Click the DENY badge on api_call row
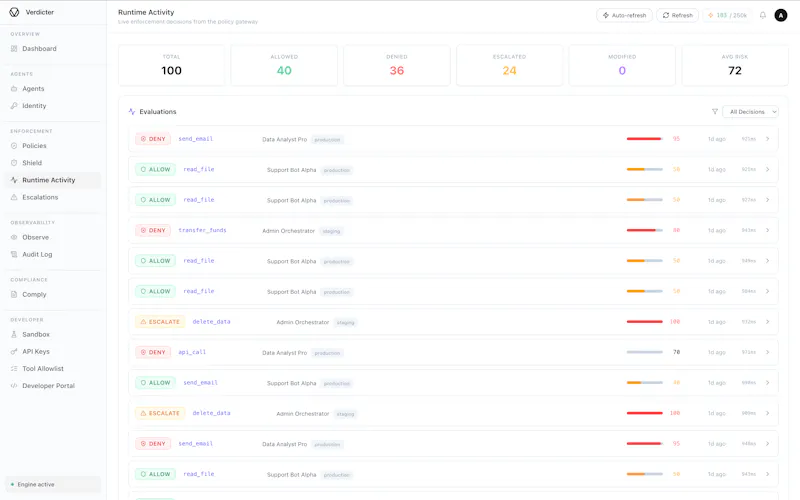 click(x=153, y=352)
